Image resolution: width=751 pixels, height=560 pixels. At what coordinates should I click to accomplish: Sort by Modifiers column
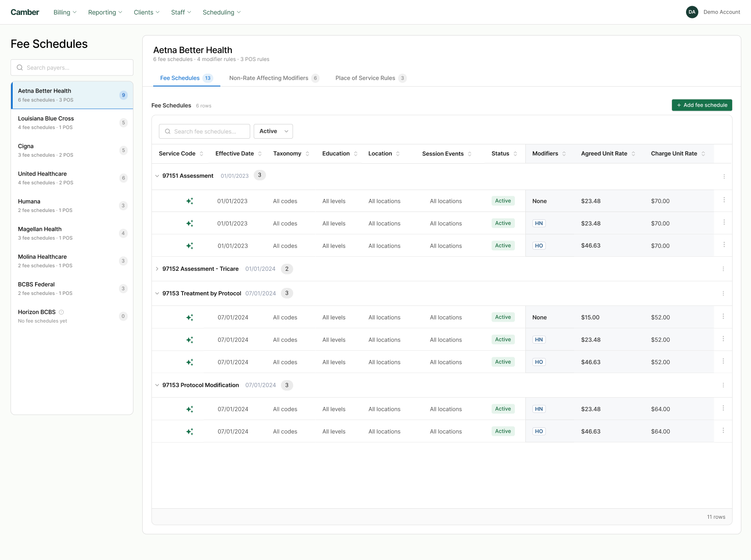pyautogui.click(x=564, y=154)
